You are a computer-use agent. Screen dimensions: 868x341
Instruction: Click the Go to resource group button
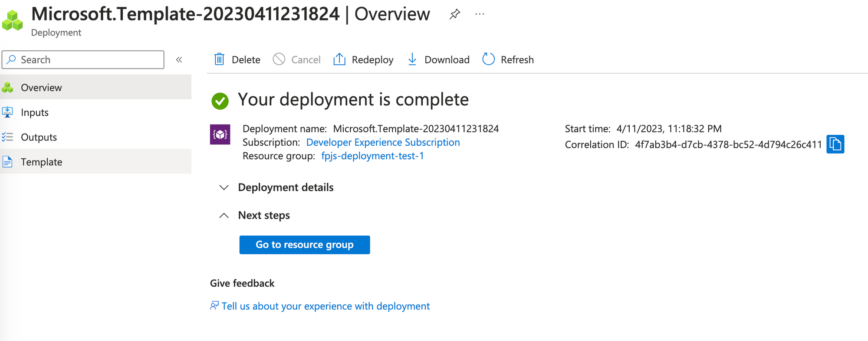point(305,245)
